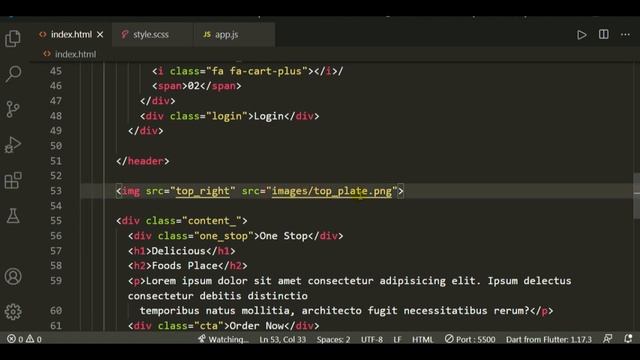
Task: Select language mode HTML in status bar
Action: [422, 339]
